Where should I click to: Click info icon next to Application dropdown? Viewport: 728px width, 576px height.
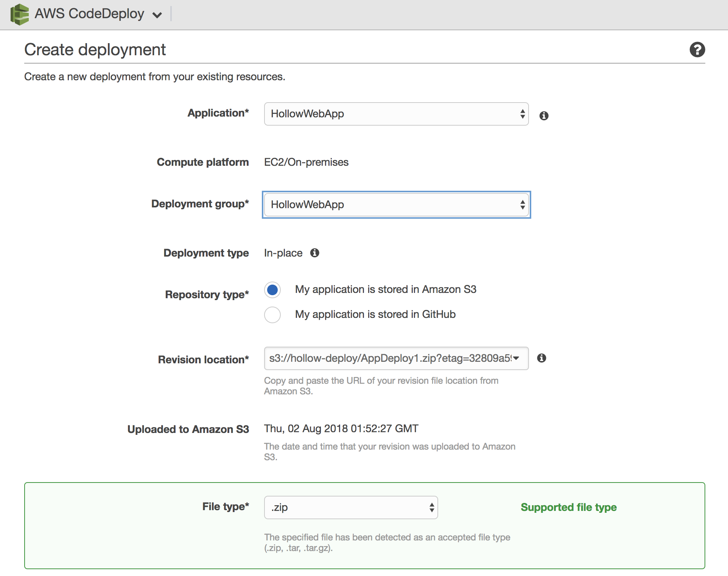pyautogui.click(x=544, y=116)
